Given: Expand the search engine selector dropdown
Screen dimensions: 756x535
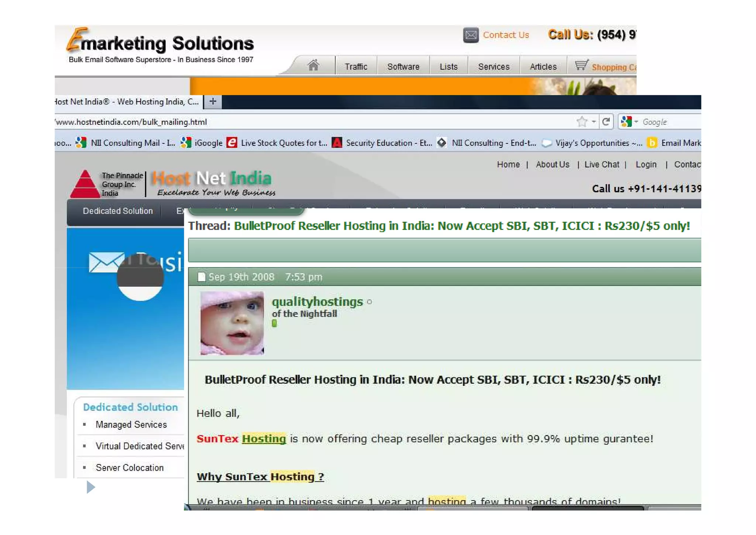Looking at the screenshot, I should [636, 122].
